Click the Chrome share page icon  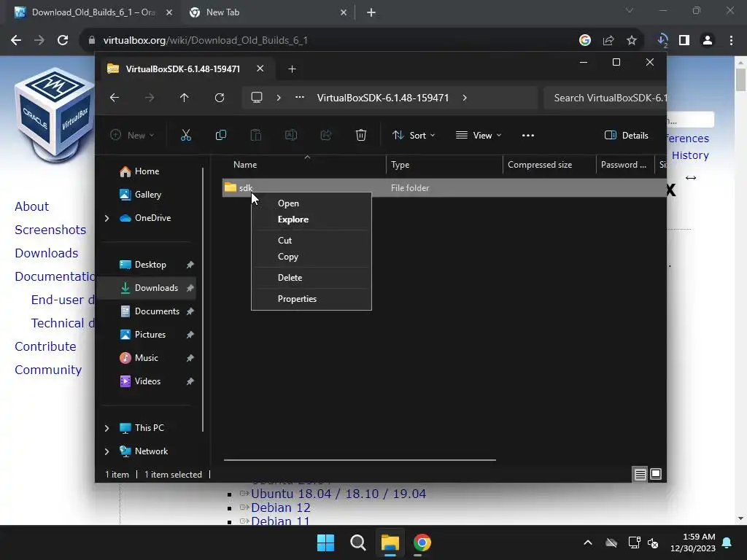click(608, 41)
